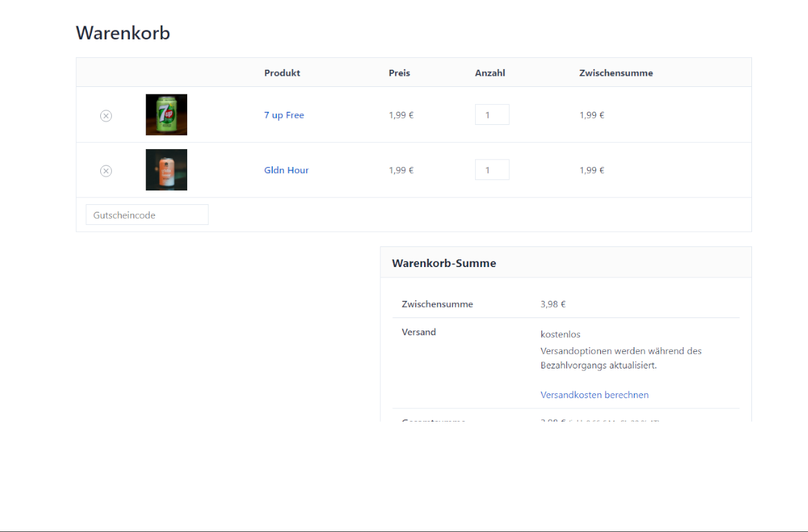The width and height of the screenshot is (808, 532).
Task: Click the Gutscheincode input field
Action: tap(147, 215)
